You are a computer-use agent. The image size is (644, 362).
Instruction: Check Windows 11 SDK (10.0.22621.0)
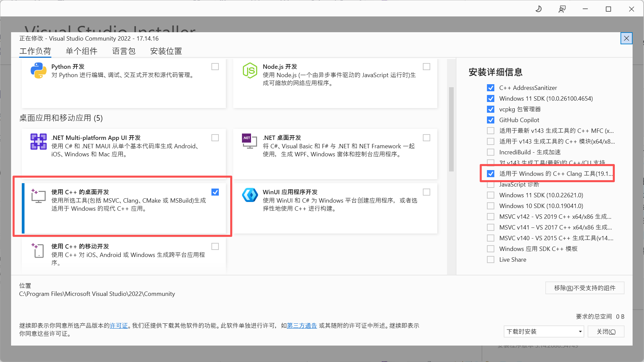point(491,195)
